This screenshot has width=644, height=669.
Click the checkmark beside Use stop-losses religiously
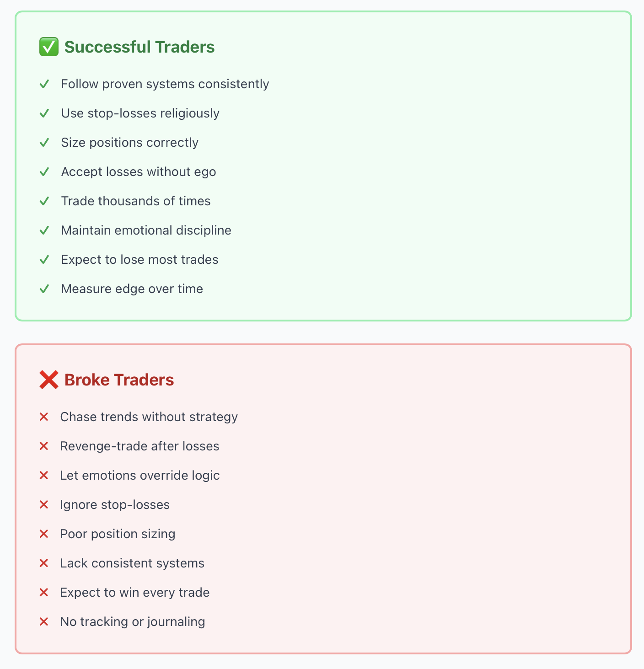(x=44, y=113)
